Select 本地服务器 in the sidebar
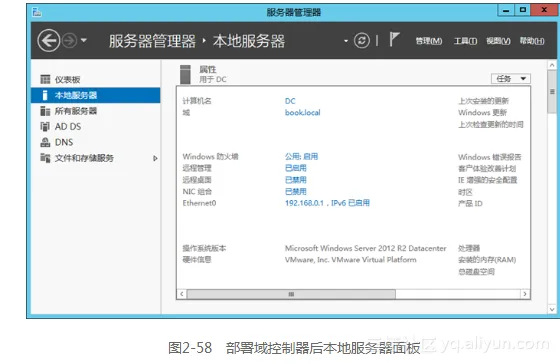The height and width of the screenshot is (364, 560). [x=95, y=95]
